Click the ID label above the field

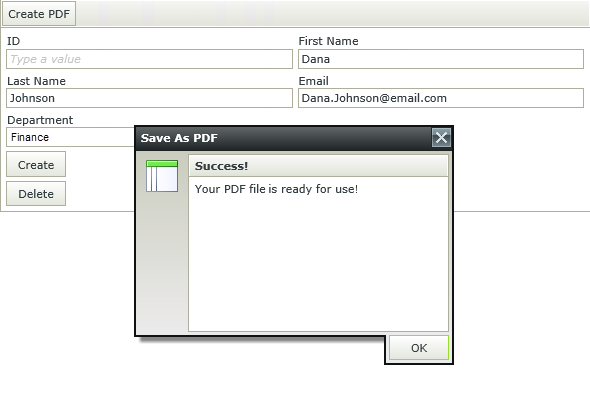pos(14,41)
